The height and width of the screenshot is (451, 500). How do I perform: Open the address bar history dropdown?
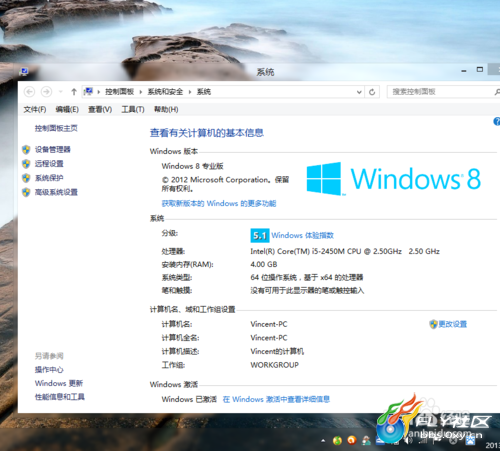359,92
